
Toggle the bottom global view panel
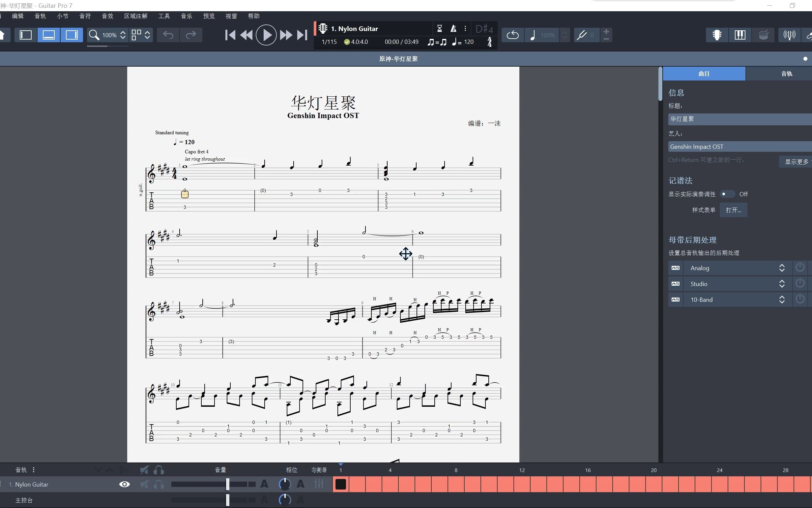point(49,35)
